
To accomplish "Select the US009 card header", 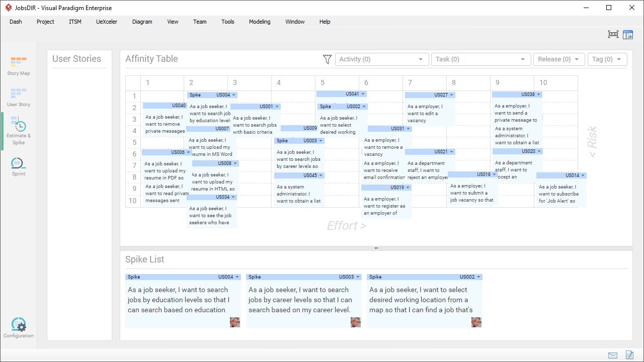I will pos(299,128).
